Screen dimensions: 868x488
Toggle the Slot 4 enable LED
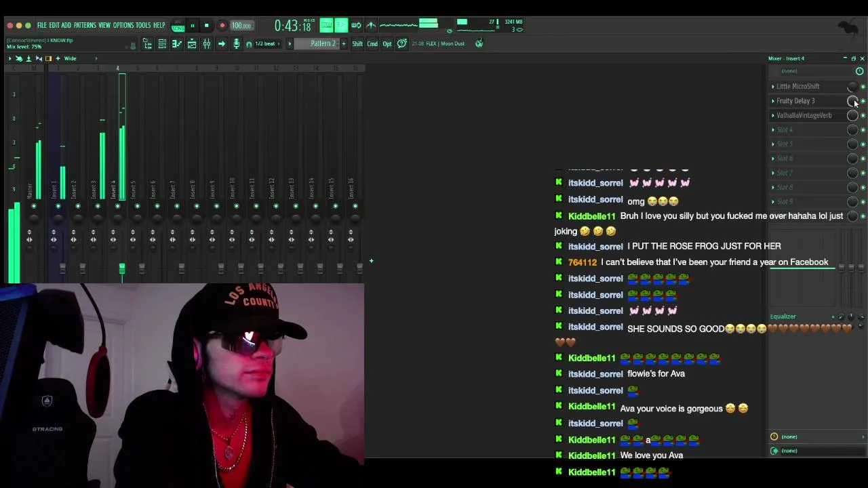pyautogui.click(x=863, y=129)
